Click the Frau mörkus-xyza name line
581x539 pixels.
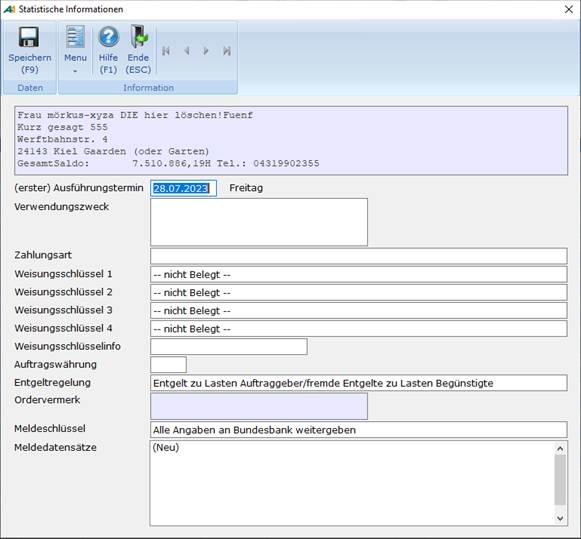135,115
